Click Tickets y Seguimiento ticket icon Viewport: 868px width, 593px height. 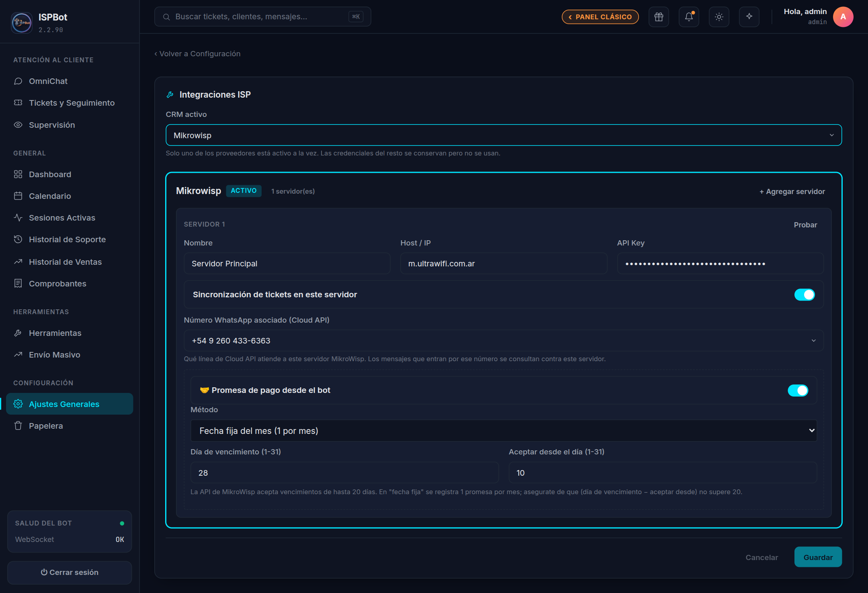coord(18,103)
